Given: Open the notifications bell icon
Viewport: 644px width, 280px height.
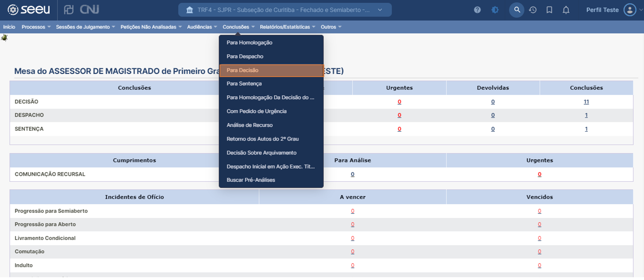Looking at the screenshot, I should coord(566,10).
